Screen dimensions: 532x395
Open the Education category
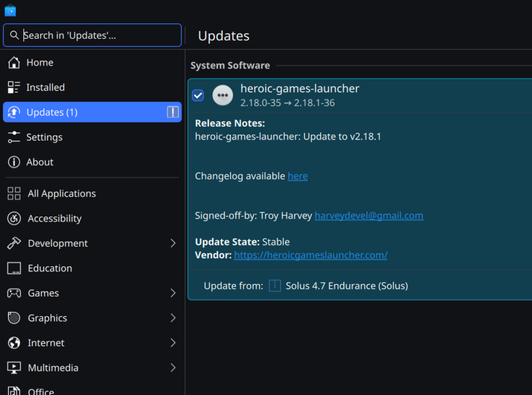(93, 268)
